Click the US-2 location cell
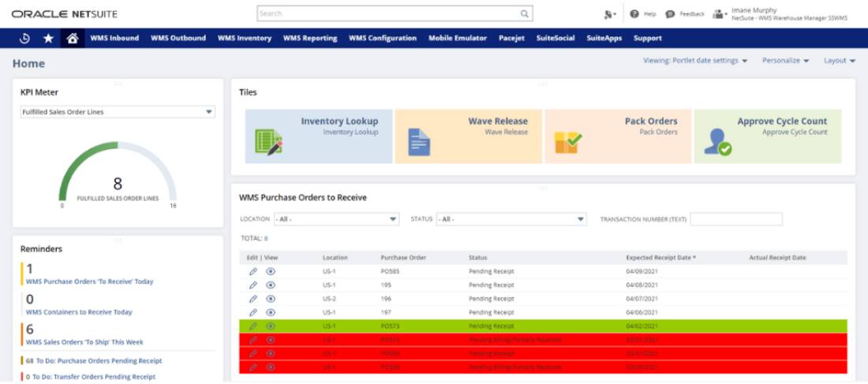The image size is (868, 384). [329, 299]
